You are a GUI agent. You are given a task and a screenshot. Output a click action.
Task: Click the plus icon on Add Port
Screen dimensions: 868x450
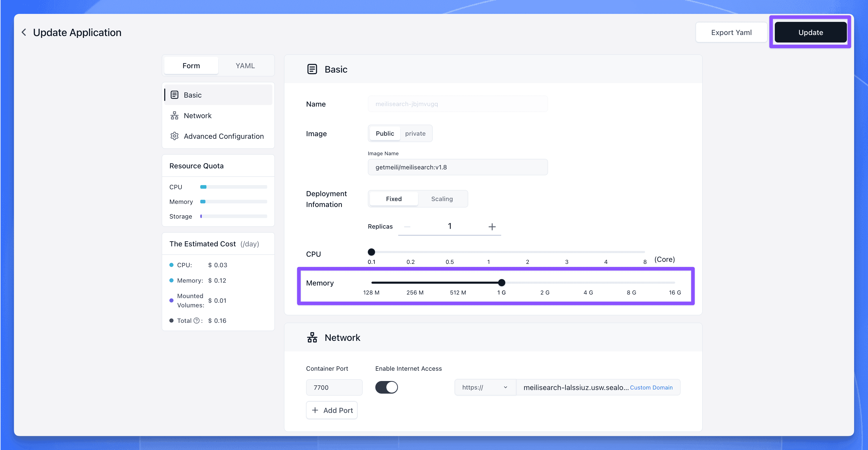(315, 410)
